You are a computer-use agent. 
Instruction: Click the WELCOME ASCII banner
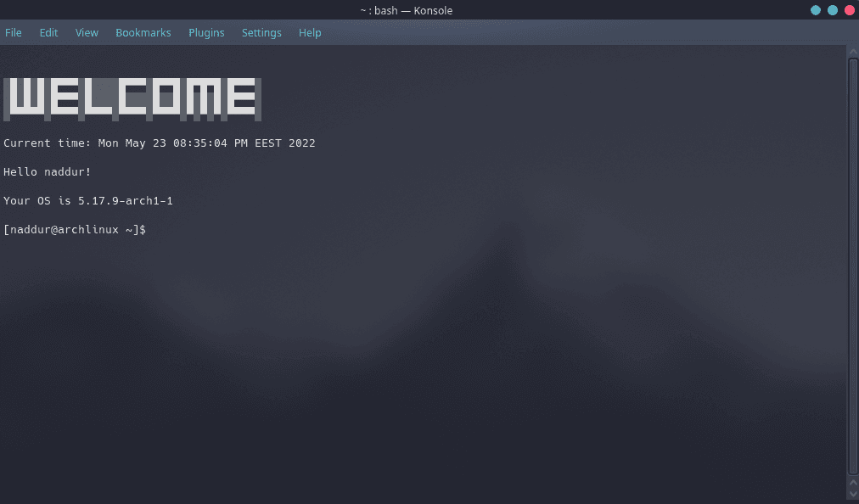[132, 98]
